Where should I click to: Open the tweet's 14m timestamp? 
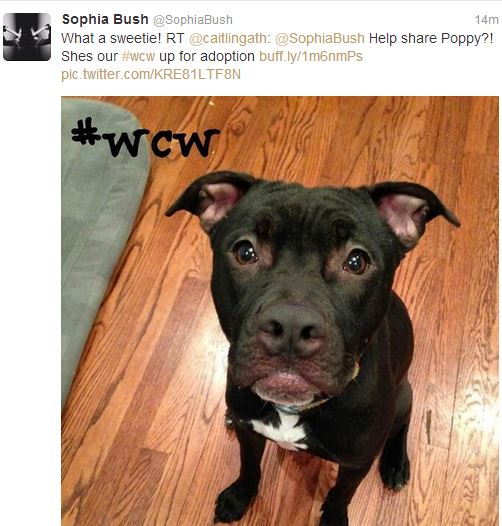tap(486, 20)
